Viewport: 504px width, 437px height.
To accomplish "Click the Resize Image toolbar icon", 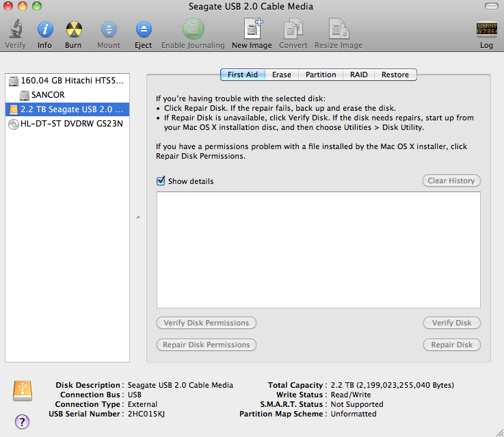I will (339, 29).
